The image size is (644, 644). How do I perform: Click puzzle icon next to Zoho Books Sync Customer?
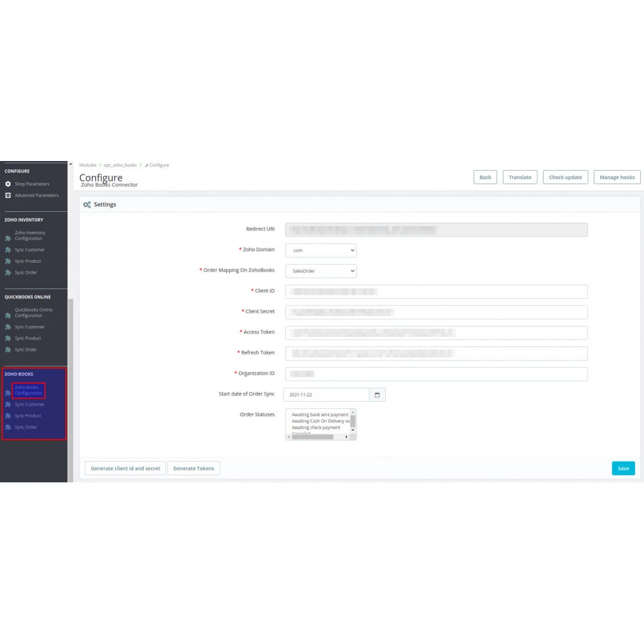pyautogui.click(x=8, y=404)
